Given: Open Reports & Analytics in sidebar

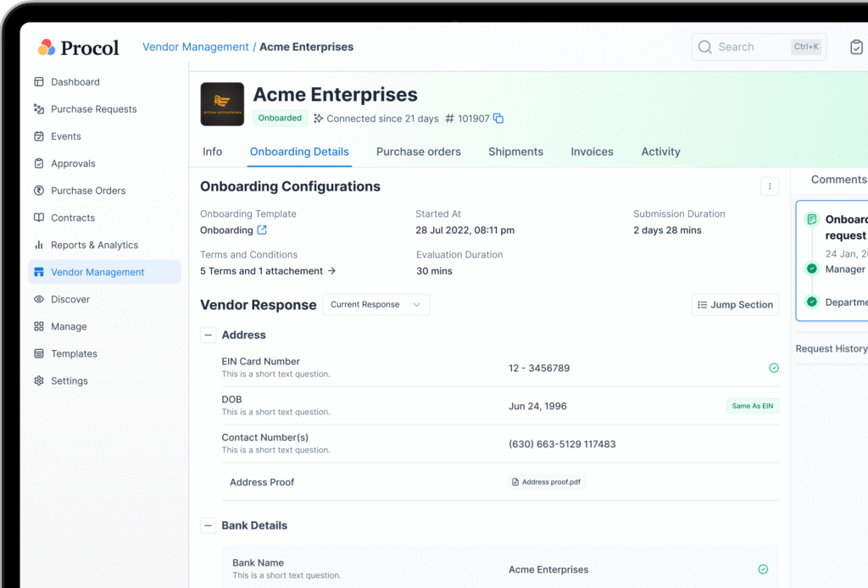Looking at the screenshot, I should pos(94,245).
